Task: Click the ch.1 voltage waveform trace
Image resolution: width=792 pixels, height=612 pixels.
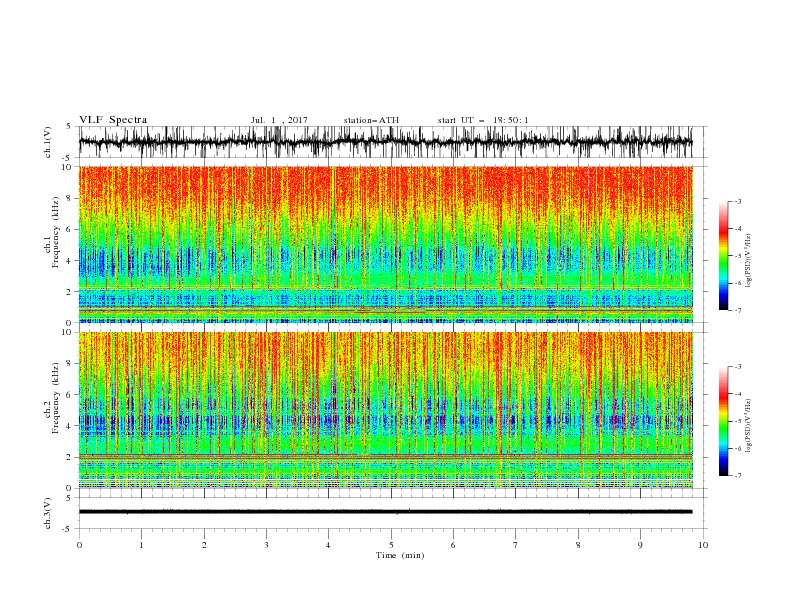Action: [x=386, y=142]
